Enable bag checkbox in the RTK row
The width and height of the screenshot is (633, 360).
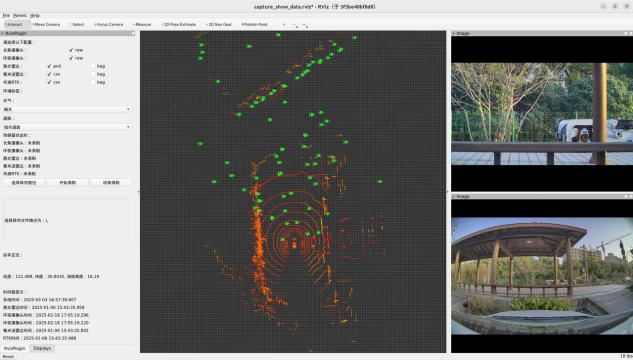point(93,82)
